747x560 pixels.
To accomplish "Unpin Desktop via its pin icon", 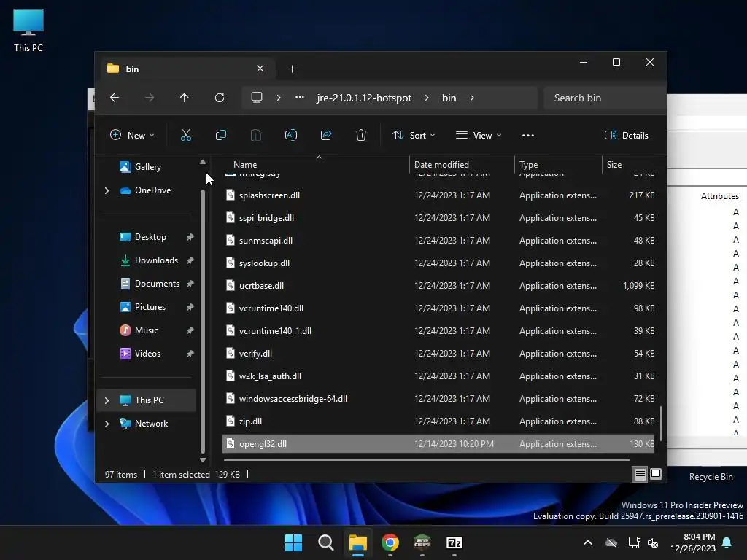I will coord(190,237).
